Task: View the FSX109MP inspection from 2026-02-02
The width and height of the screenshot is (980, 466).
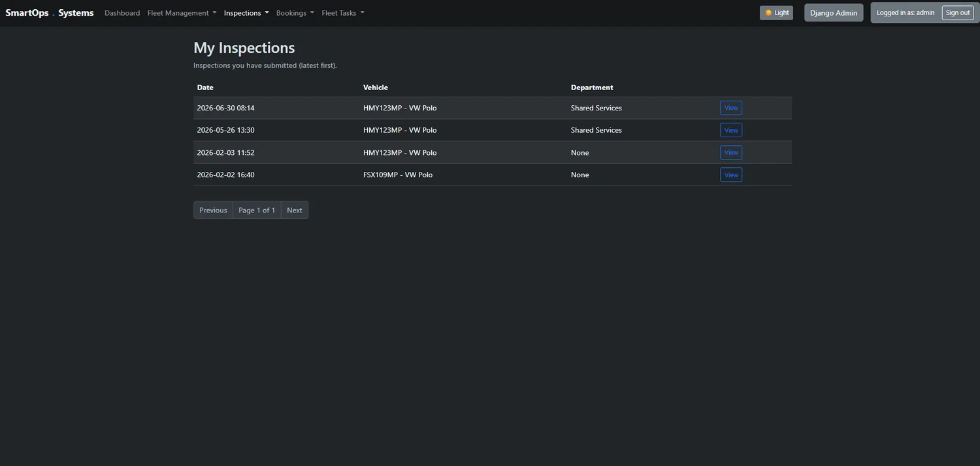Action: [x=731, y=175]
